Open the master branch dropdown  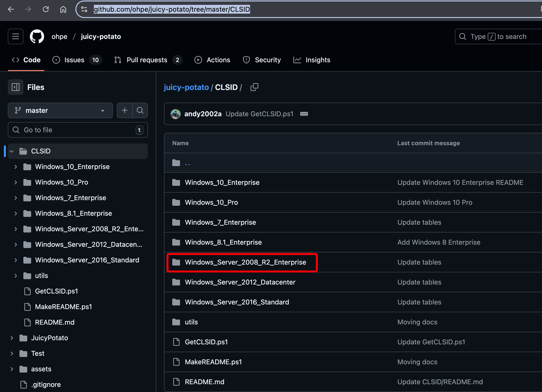click(x=60, y=110)
